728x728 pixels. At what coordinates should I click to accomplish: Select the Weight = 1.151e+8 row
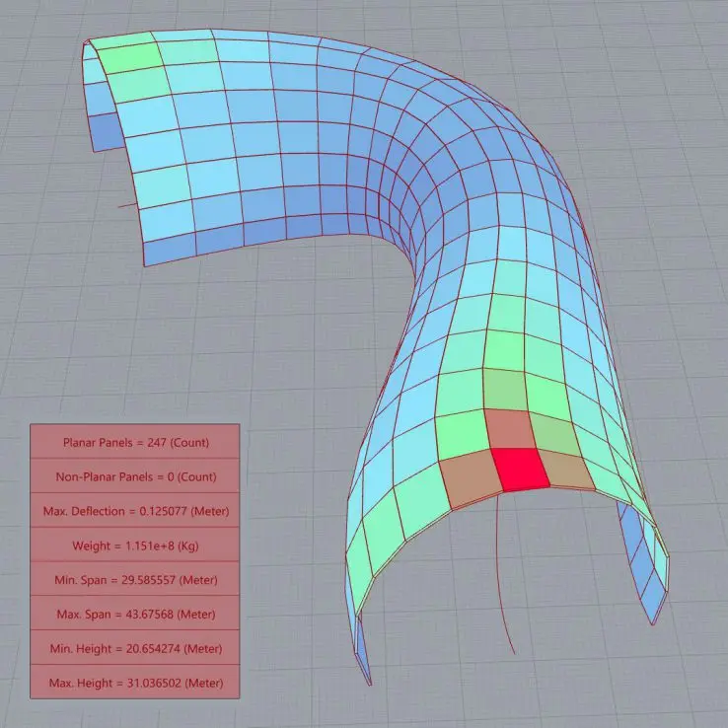tap(134, 546)
